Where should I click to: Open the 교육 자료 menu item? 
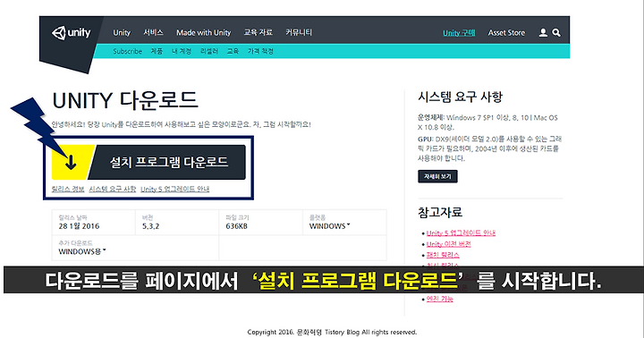[x=258, y=32]
